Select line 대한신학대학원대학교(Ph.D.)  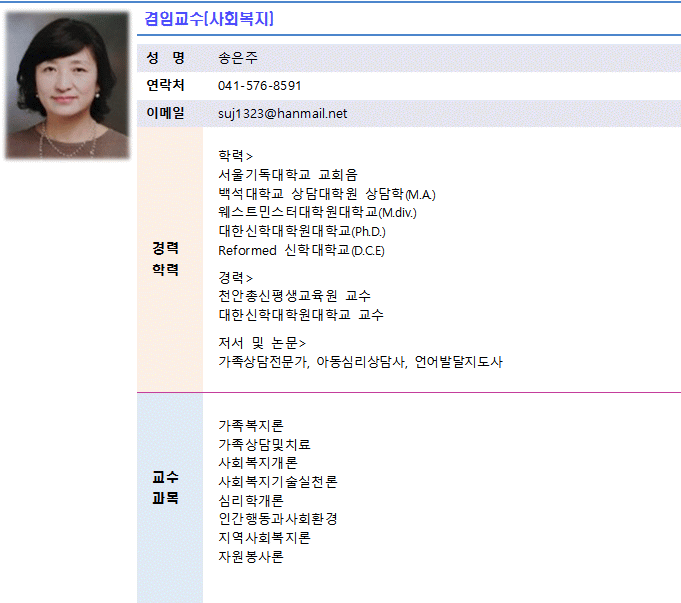302,231
